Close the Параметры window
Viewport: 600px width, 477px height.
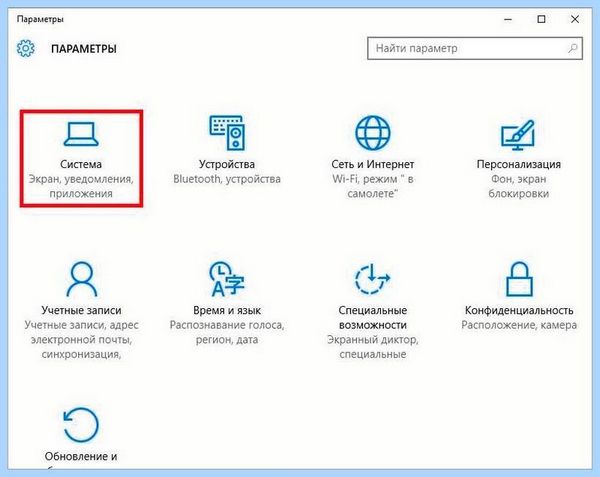tap(575, 19)
